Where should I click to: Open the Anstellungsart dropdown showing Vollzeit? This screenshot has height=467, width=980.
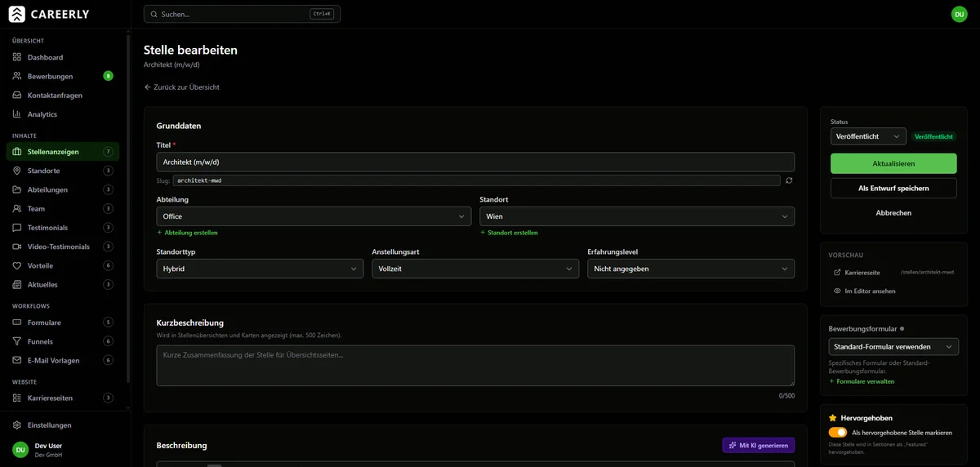click(x=475, y=269)
